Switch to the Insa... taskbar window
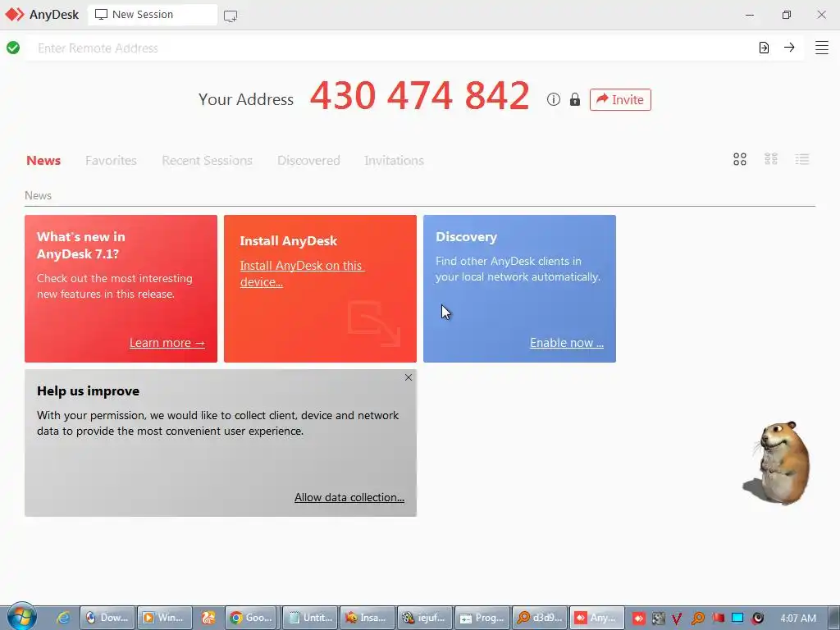The height and width of the screenshot is (630, 840). tap(367, 618)
